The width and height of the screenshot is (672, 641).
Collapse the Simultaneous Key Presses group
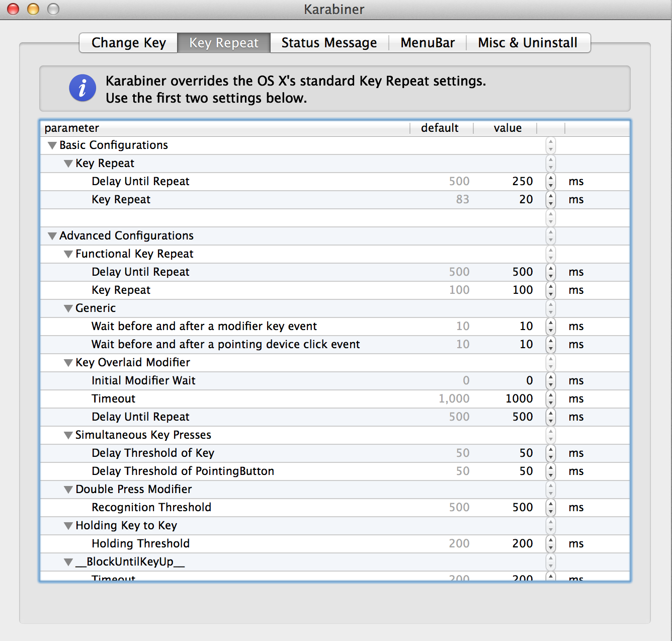pos(68,435)
